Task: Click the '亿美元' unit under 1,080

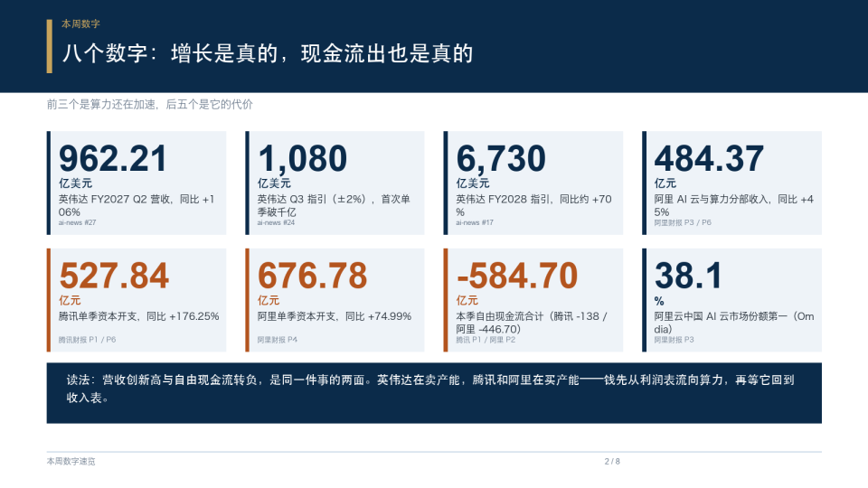Action: [x=274, y=183]
